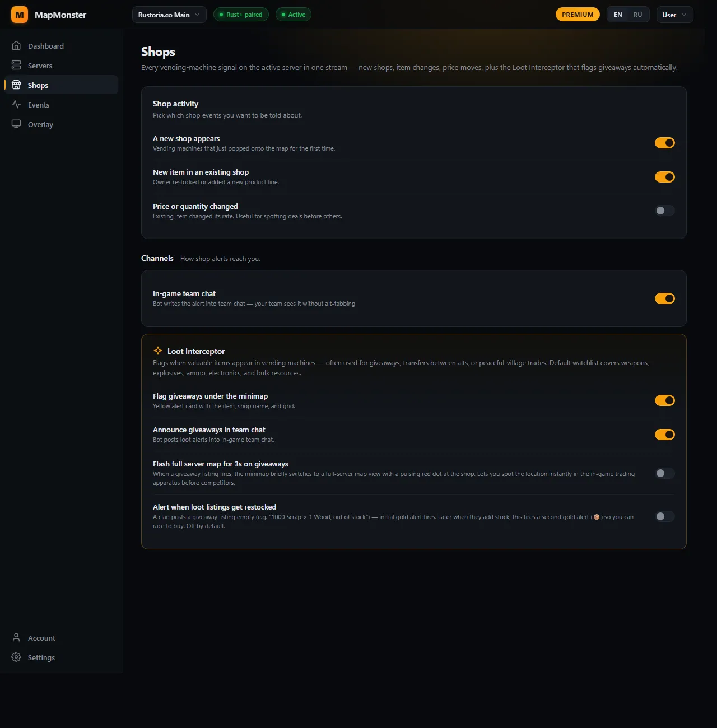The image size is (717, 728).
Task: Turn off In-game team chat channel
Action: coord(665,298)
